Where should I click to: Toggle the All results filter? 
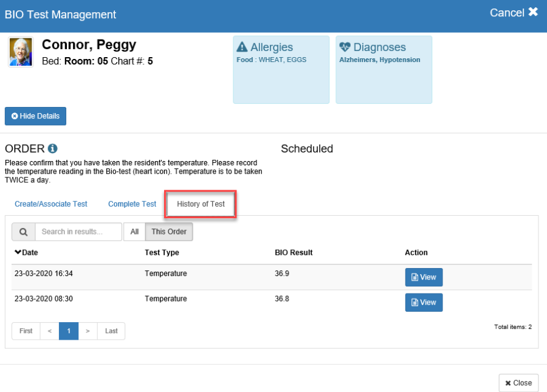pos(134,232)
